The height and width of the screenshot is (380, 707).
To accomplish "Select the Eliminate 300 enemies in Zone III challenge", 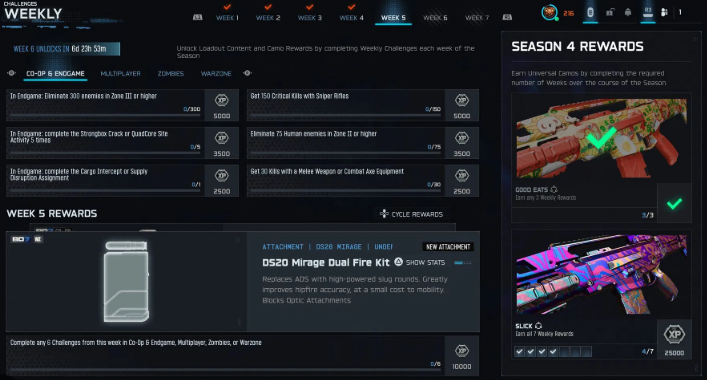I will pyautogui.click(x=122, y=105).
